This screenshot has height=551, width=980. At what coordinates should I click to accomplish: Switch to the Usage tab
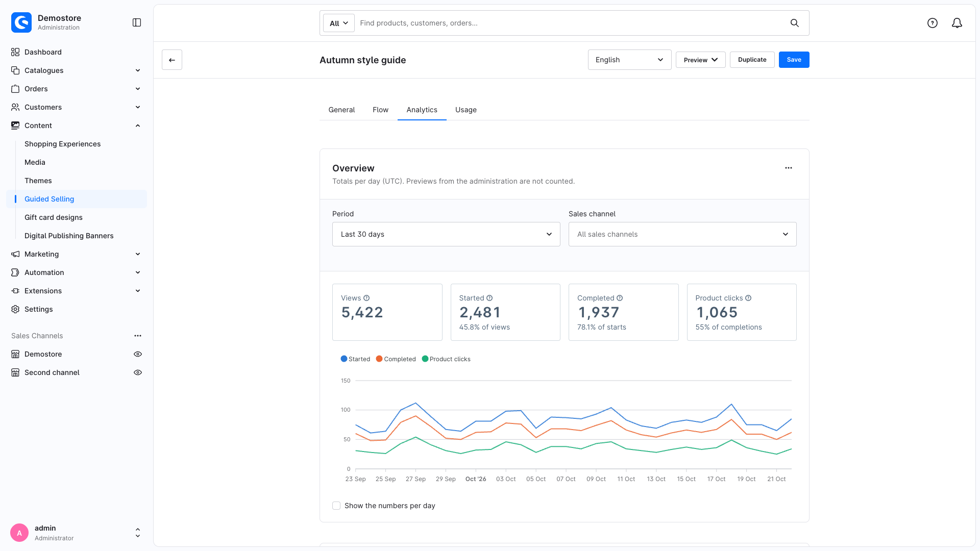(x=466, y=110)
